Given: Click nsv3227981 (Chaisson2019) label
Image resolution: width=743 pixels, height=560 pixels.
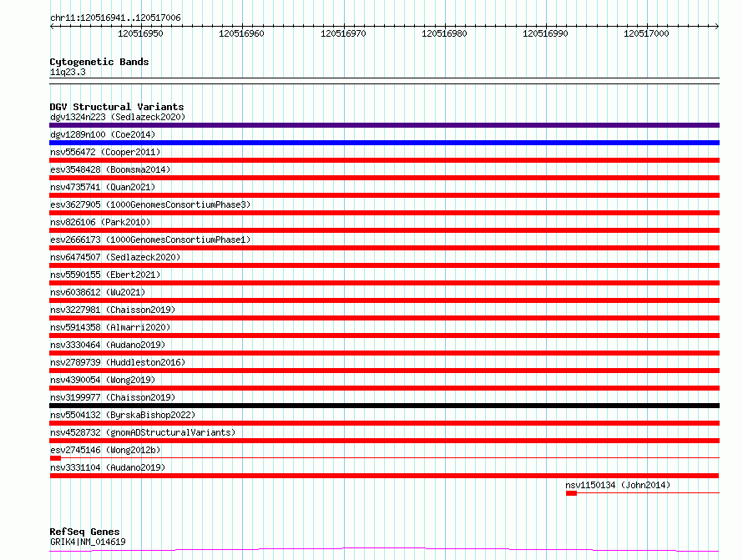Looking at the screenshot, I should [113, 310].
